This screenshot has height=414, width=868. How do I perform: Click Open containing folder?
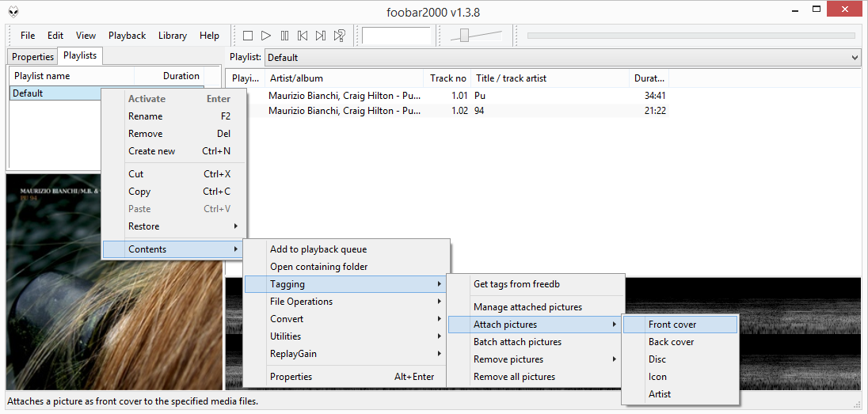pos(347,267)
